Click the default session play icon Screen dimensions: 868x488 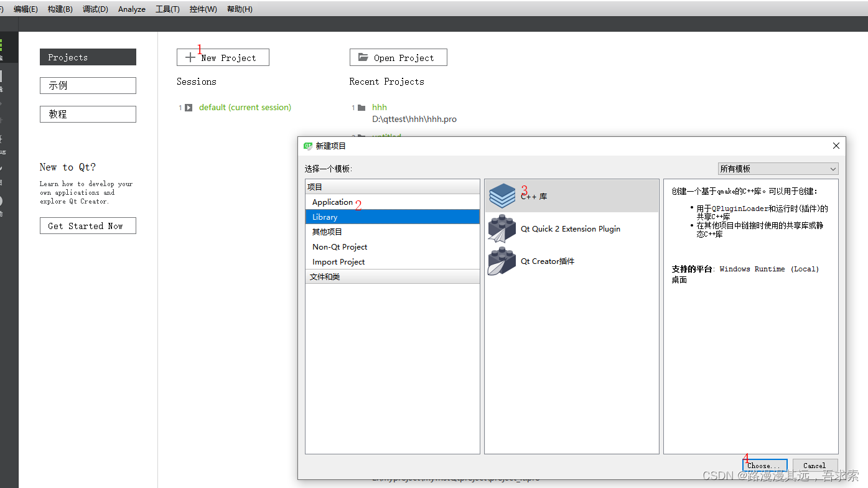[189, 108]
